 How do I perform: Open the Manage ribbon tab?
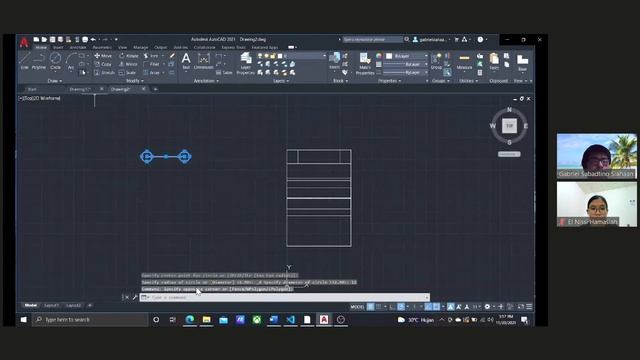[140, 47]
